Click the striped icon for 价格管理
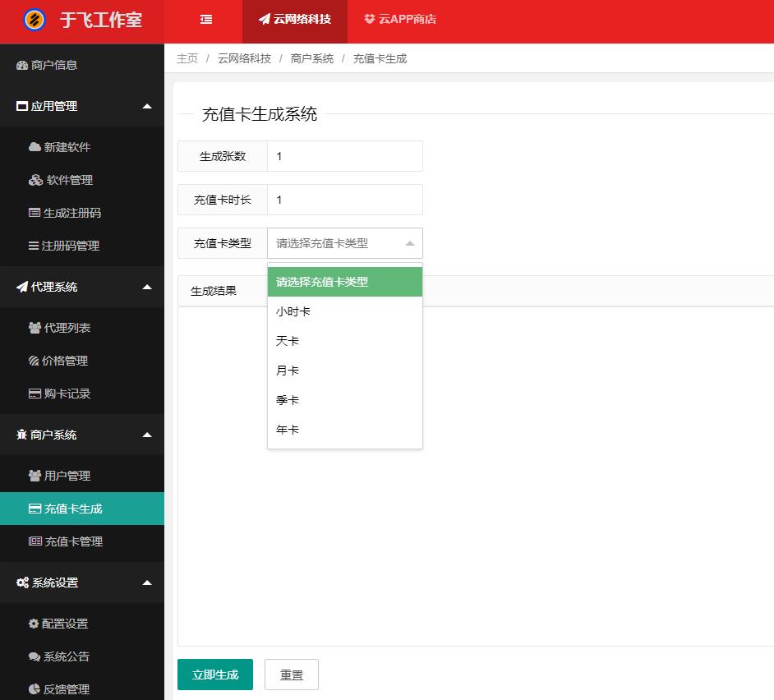Image resolution: width=774 pixels, height=700 pixels. pos(34,361)
